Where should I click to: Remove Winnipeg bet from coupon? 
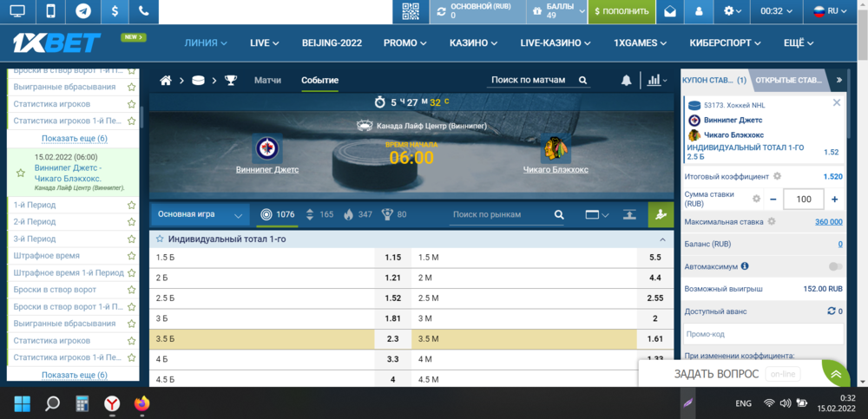pyautogui.click(x=837, y=102)
